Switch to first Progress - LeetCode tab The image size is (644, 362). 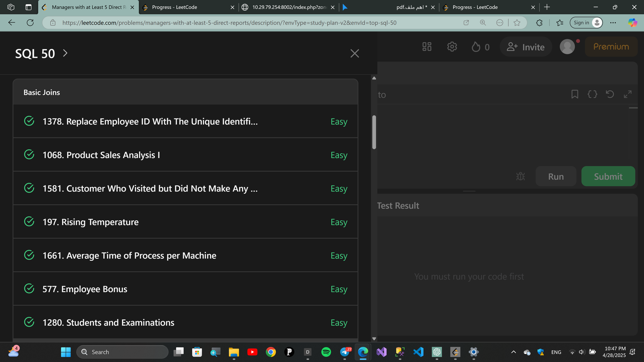pos(189,7)
